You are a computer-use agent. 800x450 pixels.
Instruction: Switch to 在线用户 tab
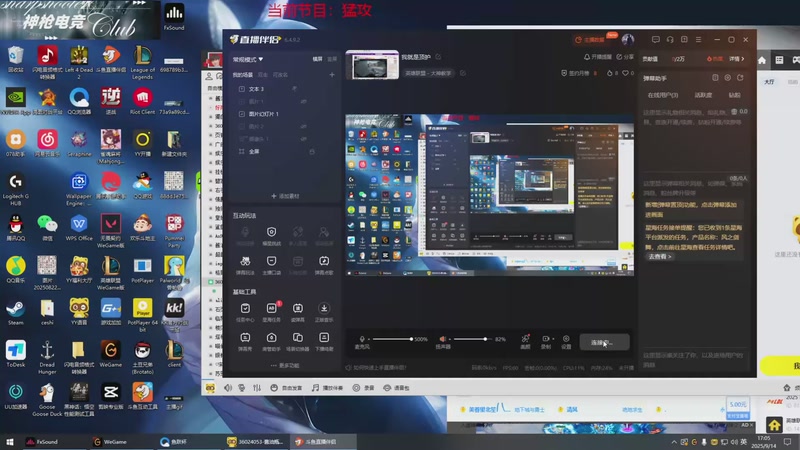pyautogui.click(x=663, y=95)
